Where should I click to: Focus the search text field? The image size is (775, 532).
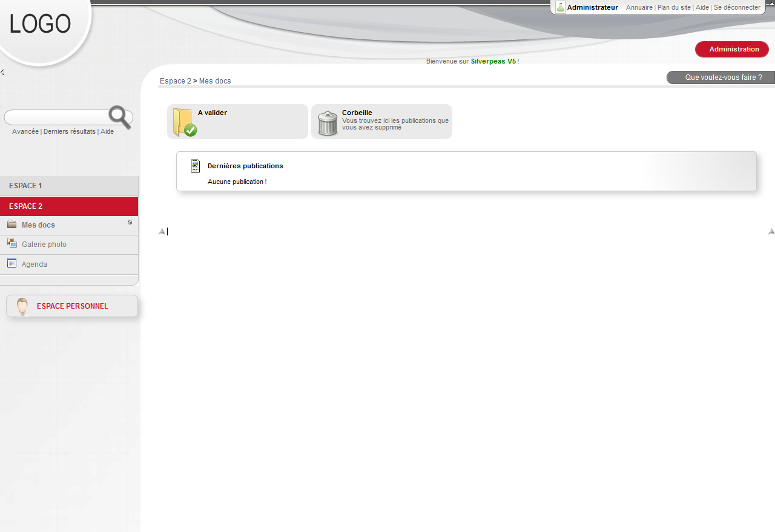pyautogui.click(x=56, y=117)
